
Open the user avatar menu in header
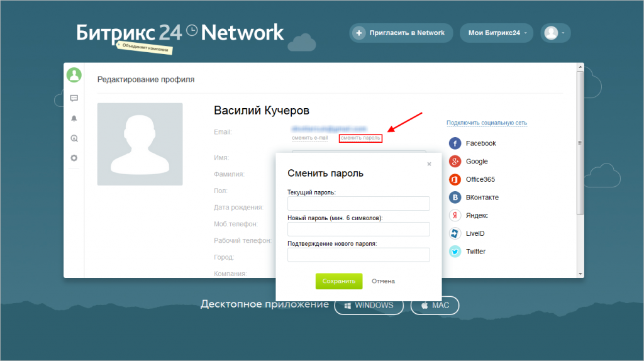pos(555,33)
